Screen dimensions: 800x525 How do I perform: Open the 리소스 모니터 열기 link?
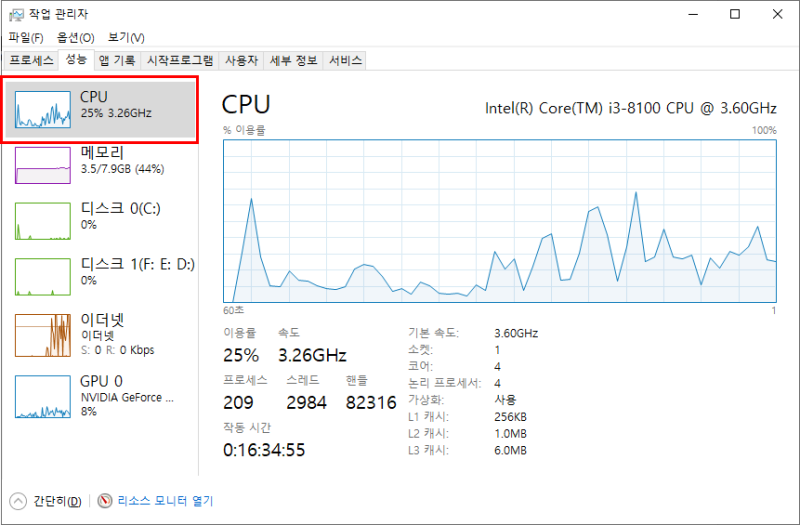(x=165, y=501)
